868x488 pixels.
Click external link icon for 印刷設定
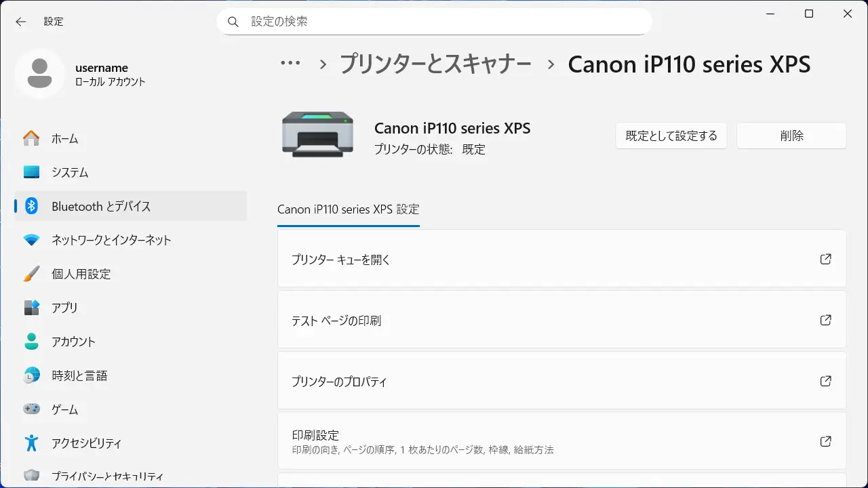pos(825,441)
